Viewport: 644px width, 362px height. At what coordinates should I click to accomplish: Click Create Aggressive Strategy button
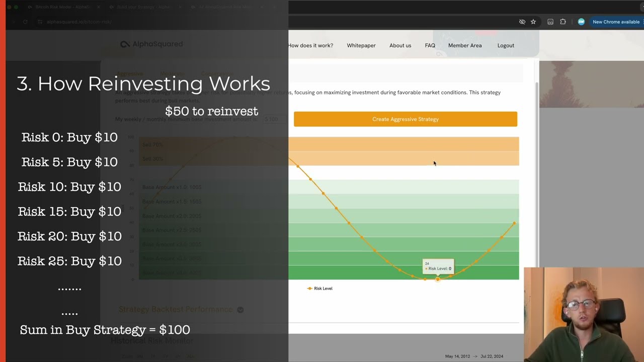[x=406, y=119]
